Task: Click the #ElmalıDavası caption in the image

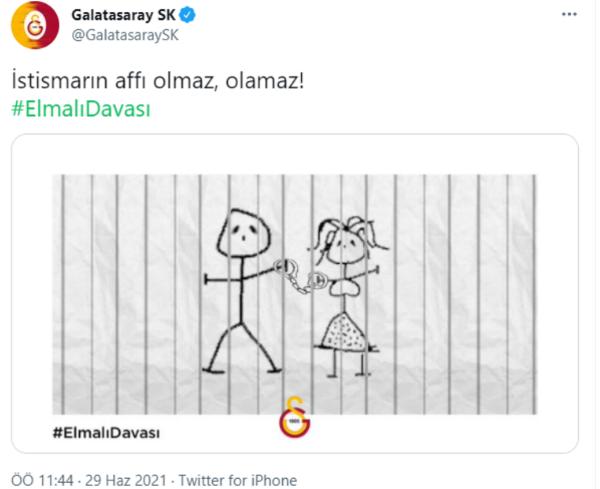Action: click(x=106, y=433)
